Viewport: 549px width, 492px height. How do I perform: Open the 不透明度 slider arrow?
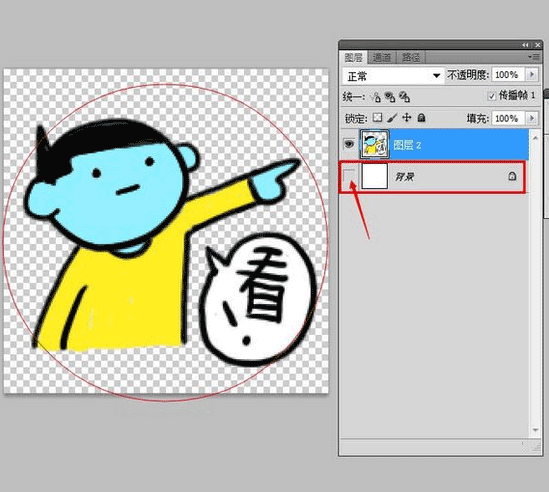coord(532,74)
